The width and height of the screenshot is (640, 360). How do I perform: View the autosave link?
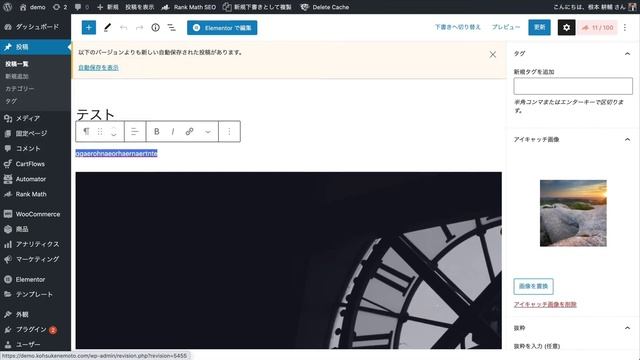pos(98,68)
